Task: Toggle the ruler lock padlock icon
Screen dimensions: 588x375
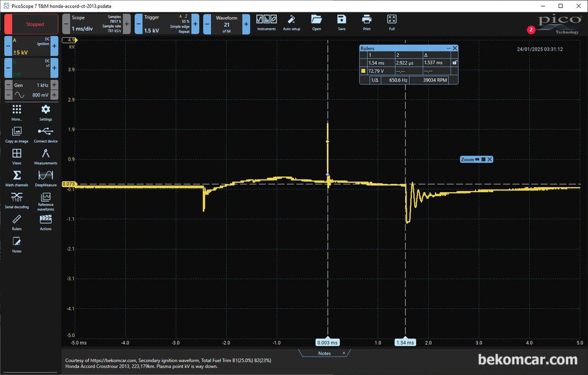Action: 454,63
